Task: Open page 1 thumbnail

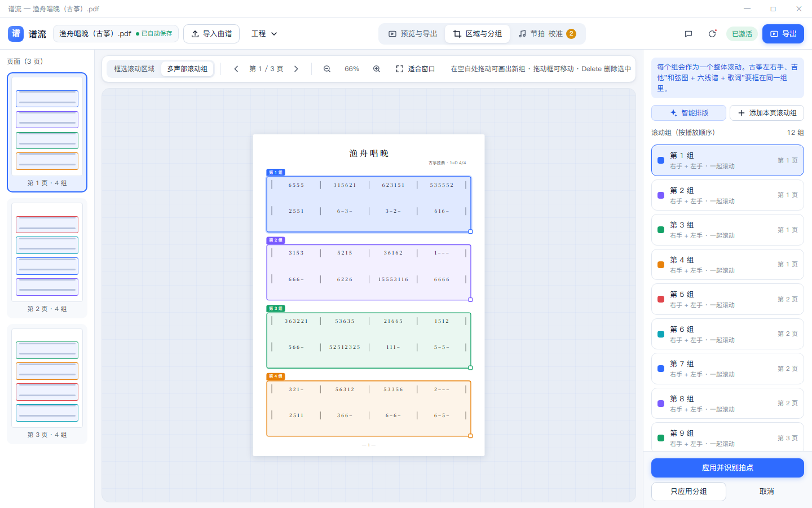Action: coord(47,132)
